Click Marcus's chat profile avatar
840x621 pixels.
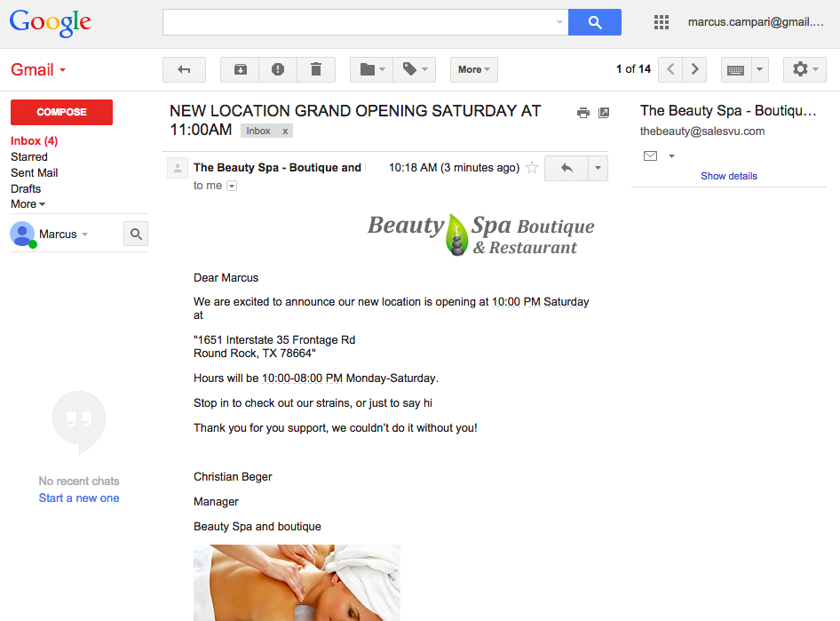coord(22,235)
